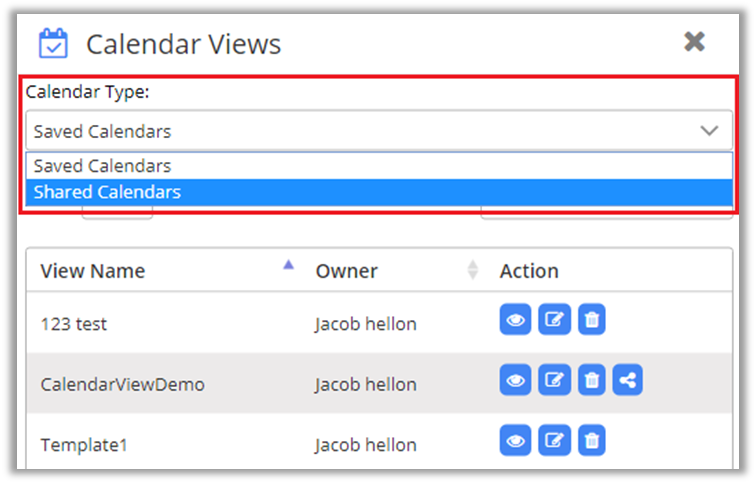
Task: Edit the Template1 calendar view
Action: [553, 440]
